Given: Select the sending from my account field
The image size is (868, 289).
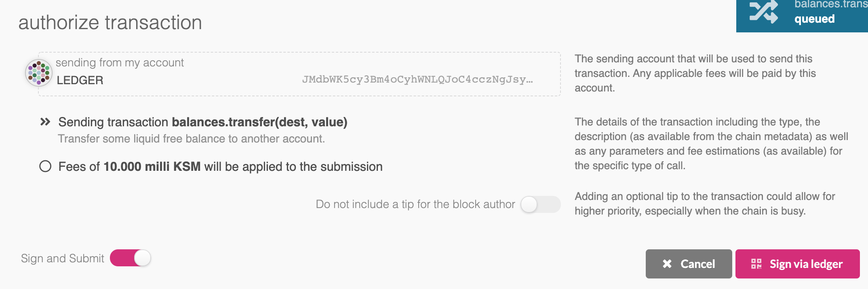Looking at the screenshot, I should [299, 74].
